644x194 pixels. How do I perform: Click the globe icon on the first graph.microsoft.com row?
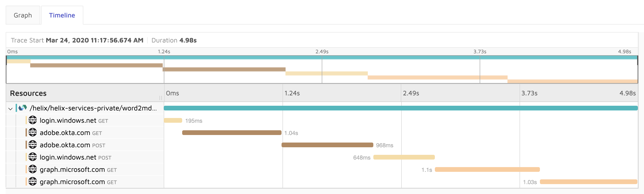[33, 169]
